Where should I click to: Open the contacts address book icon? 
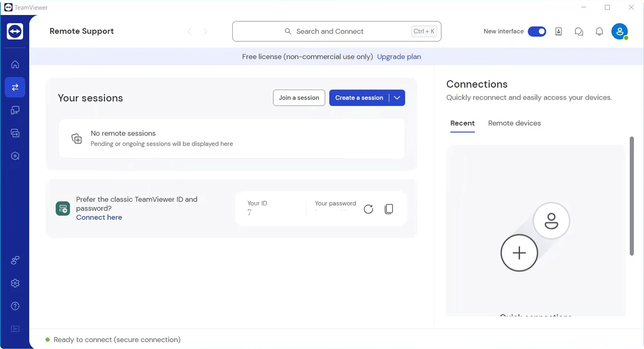click(559, 31)
